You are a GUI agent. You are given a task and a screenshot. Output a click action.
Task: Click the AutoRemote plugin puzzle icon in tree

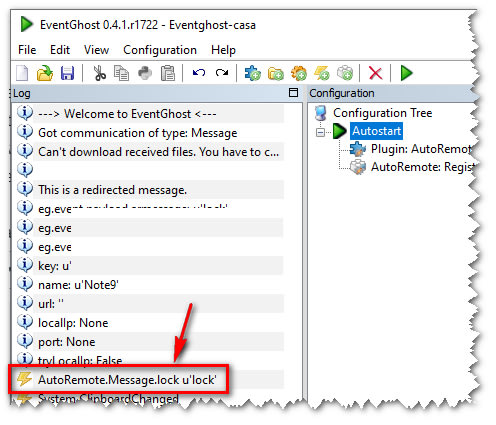[x=358, y=149]
